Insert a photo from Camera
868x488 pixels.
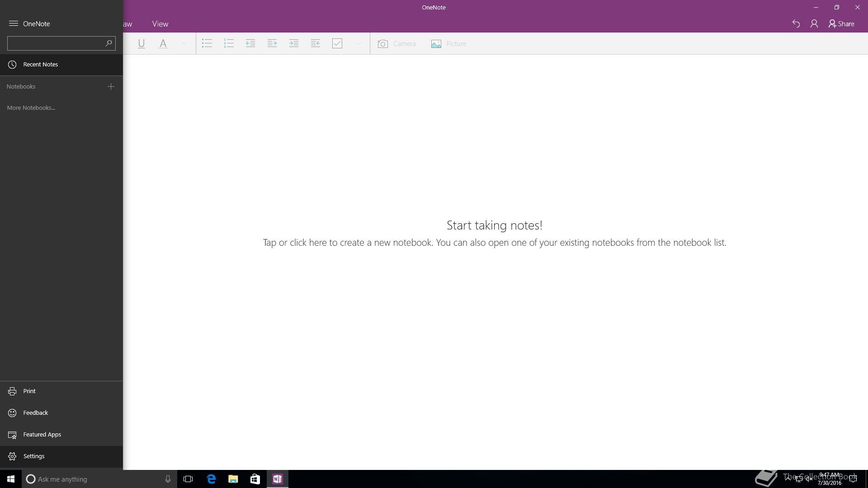click(x=396, y=44)
